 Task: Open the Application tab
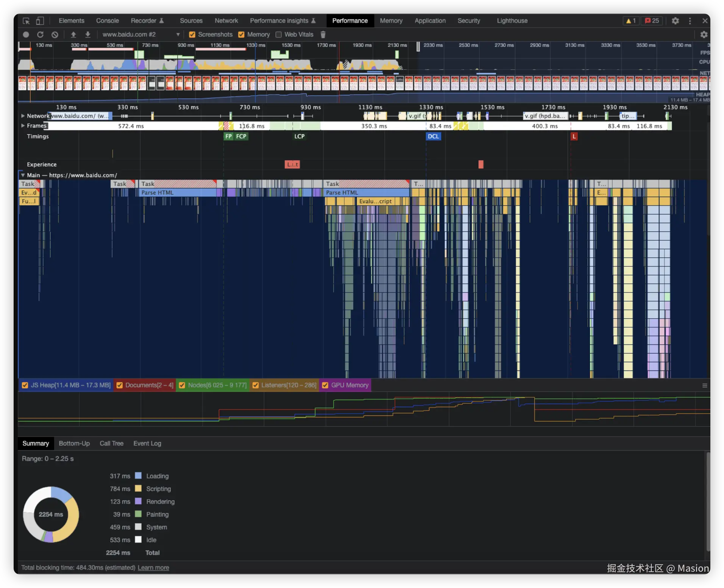[430, 21]
